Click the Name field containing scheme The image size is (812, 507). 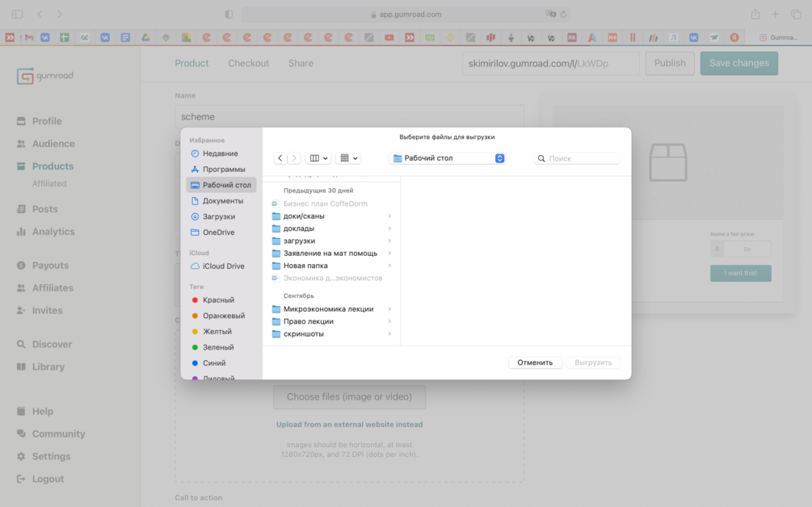[350, 116]
